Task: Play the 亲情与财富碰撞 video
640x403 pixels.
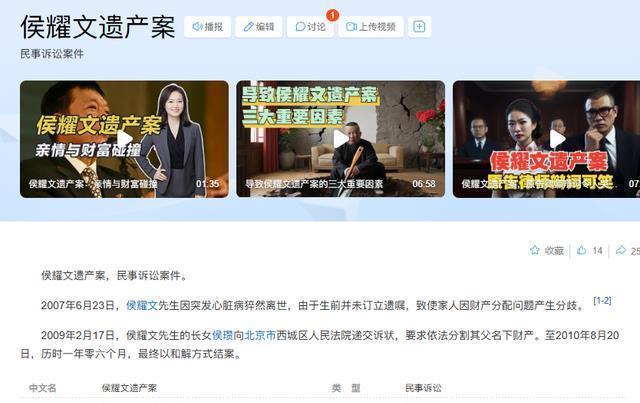Action: pyautogui.click(x=124, y=139)
